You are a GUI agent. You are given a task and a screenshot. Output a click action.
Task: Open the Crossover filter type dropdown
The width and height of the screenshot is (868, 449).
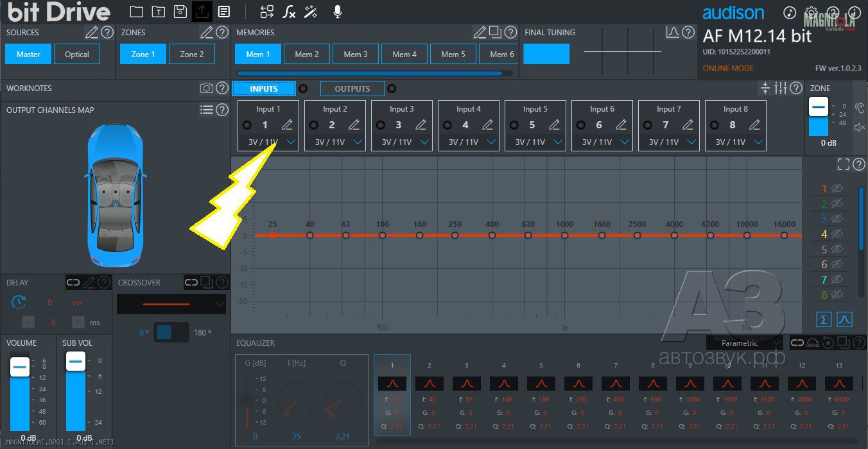click(171, 304)
